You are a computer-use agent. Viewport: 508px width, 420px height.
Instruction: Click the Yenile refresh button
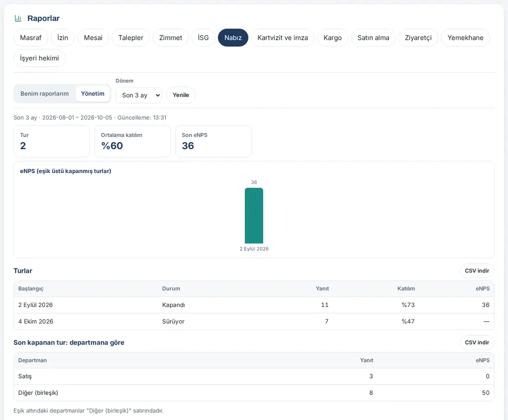[181, 95]
